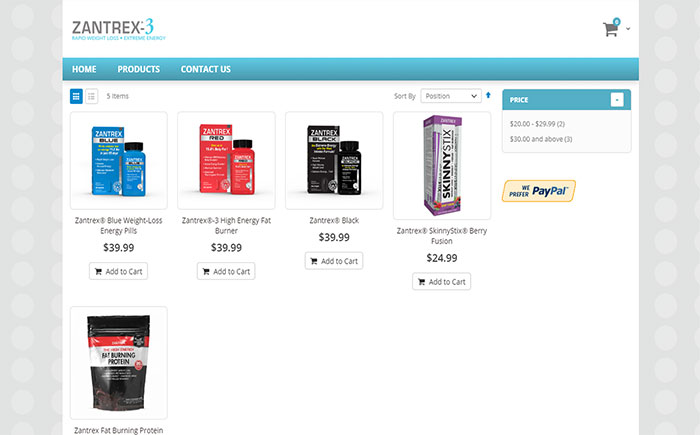
Task: Filter by $20.00 - $29.99 price
Action: [537, 124]
